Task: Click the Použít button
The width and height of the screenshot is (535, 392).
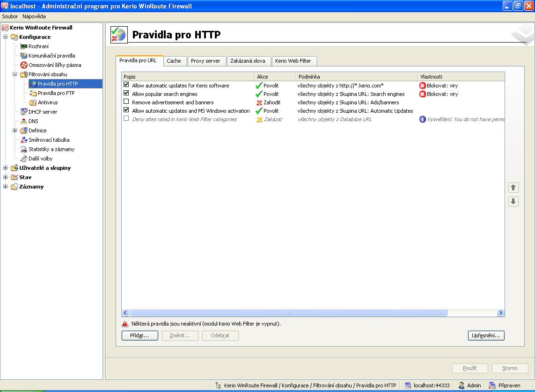Action: point(470,368)
